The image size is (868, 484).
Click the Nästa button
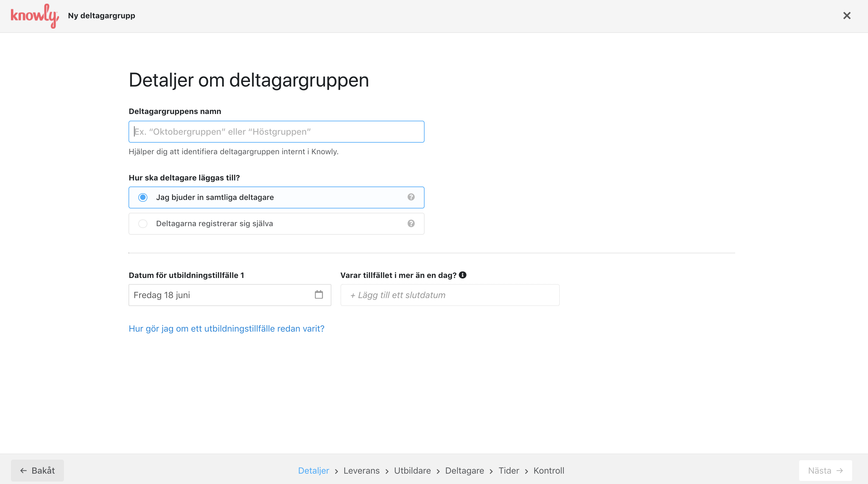click(825, 471)
